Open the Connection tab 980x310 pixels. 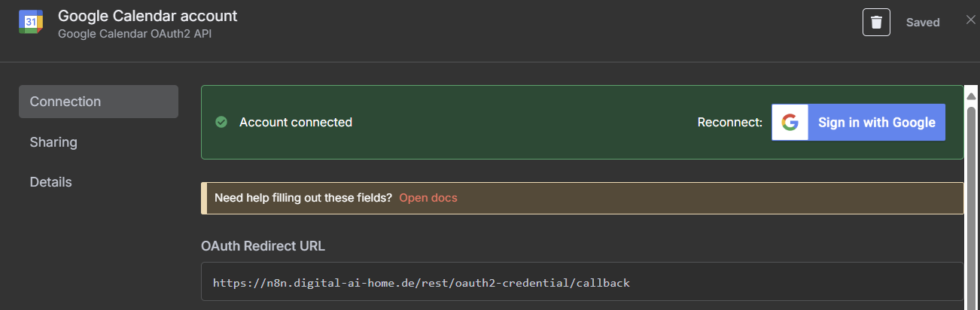pos(99,102)
